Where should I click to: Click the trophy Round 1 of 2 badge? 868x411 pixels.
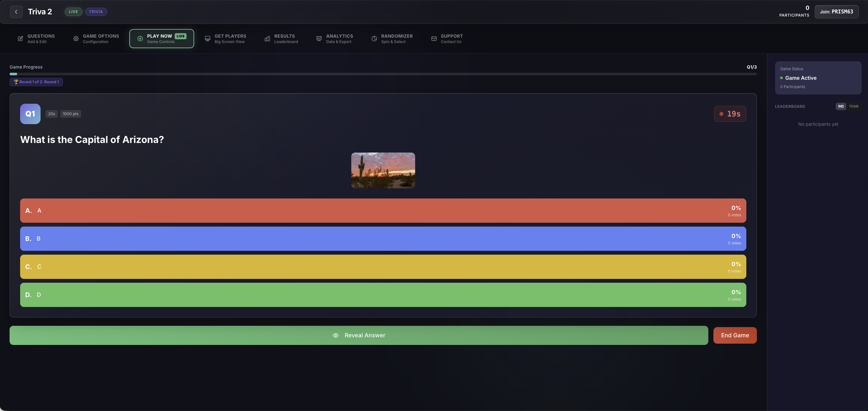coord(36,82)
